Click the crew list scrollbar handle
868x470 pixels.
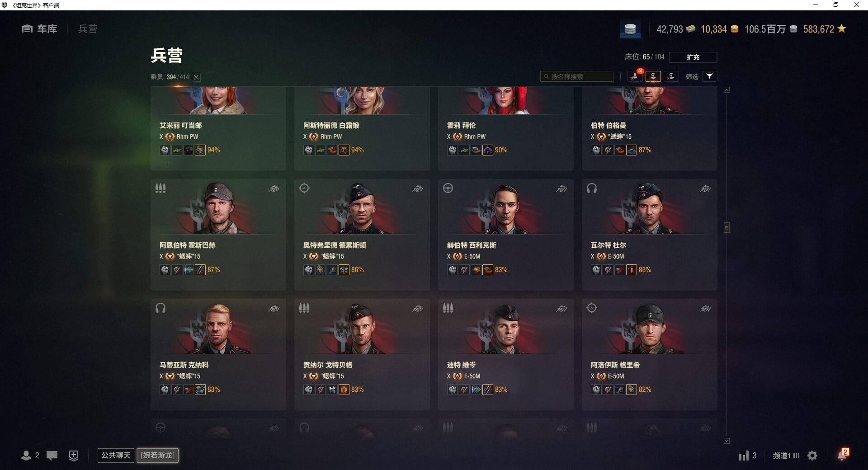[x=726, y=227]
